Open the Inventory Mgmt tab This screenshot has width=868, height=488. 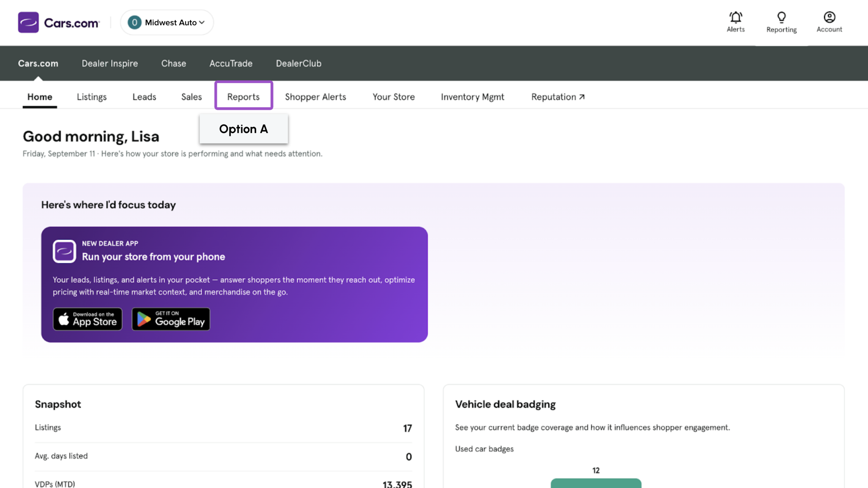point(473,97)
